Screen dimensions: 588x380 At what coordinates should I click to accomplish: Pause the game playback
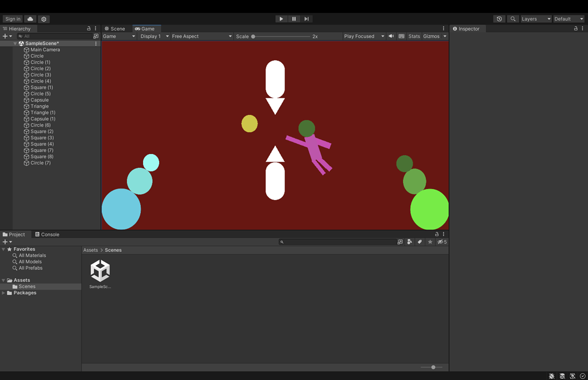pos(294,18)
